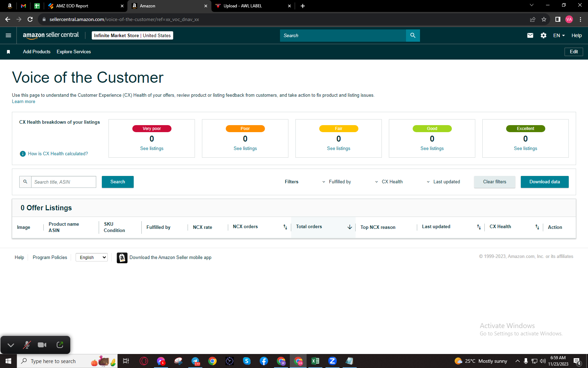Image resolution: width=588 pixels, height=368 pixels.
Task: Click the share screen icon in call overlay
Action: (x=60, y=345)
